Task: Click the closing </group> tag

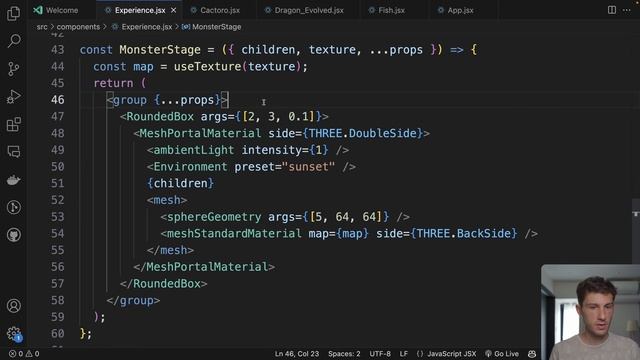Action: 133,300
